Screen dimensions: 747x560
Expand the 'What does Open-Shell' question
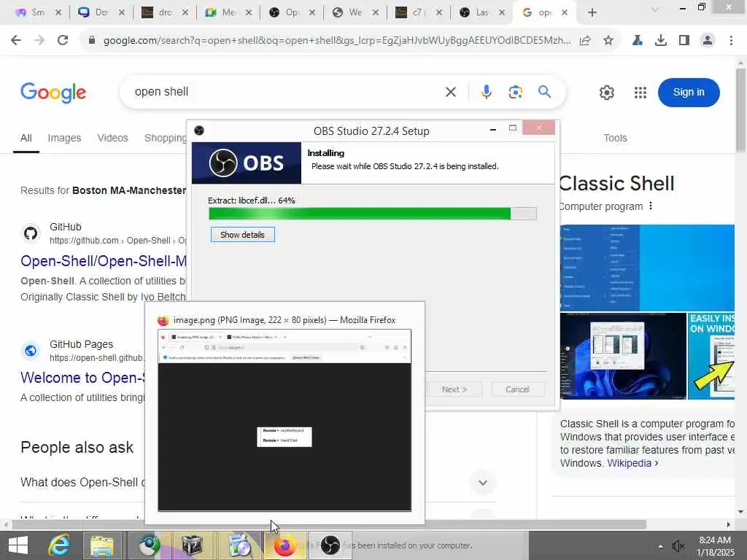pyautogui.click(x=483, y=483)
